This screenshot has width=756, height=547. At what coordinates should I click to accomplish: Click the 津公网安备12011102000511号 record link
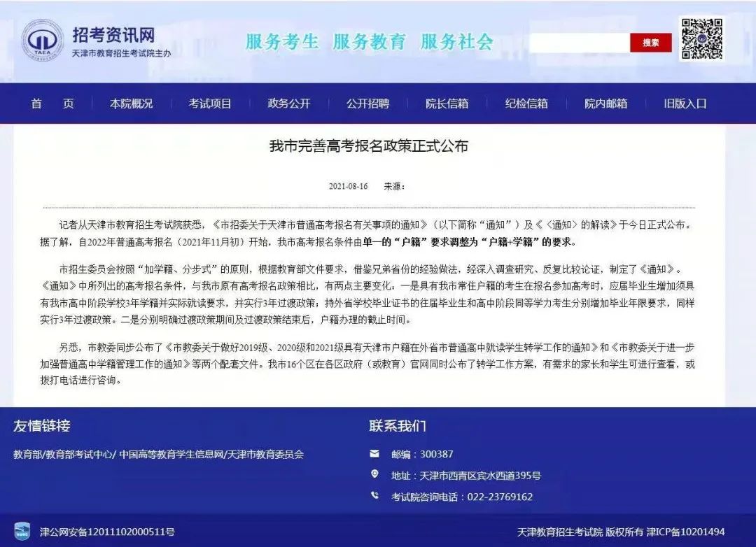click(x=107, y=532)
